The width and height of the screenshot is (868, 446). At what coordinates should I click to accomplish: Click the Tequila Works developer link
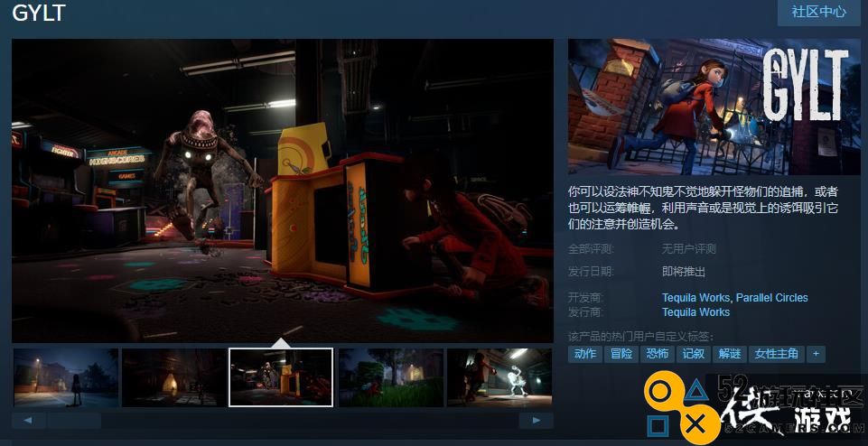(696, 298)
